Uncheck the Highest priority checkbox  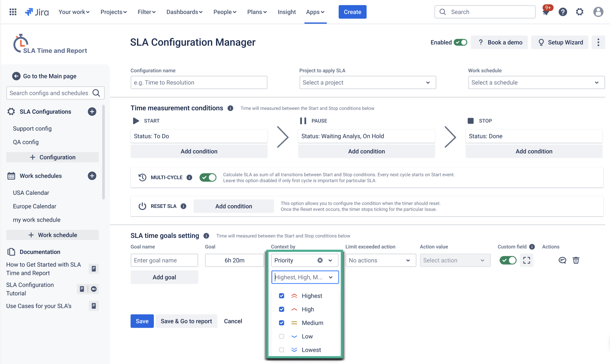point(281,296)
